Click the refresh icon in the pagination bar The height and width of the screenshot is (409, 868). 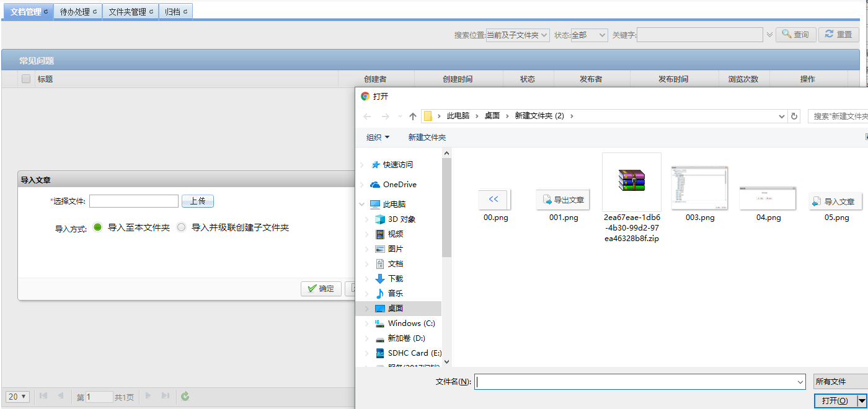point(185,397)
